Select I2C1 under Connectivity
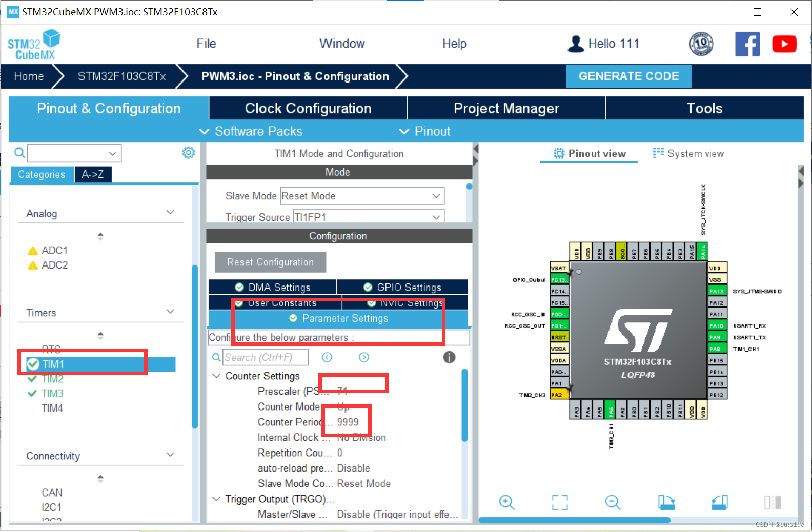 click(52, 507)
